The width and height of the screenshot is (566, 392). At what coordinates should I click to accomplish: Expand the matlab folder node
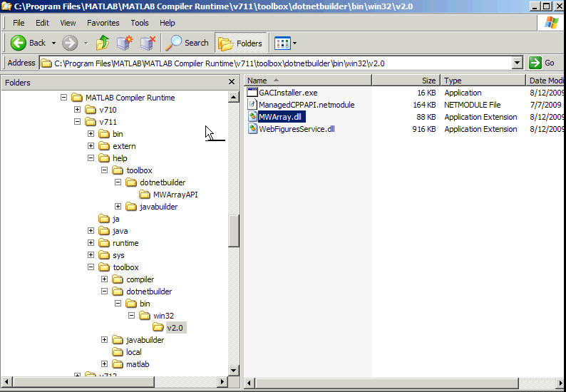(104, 363)
